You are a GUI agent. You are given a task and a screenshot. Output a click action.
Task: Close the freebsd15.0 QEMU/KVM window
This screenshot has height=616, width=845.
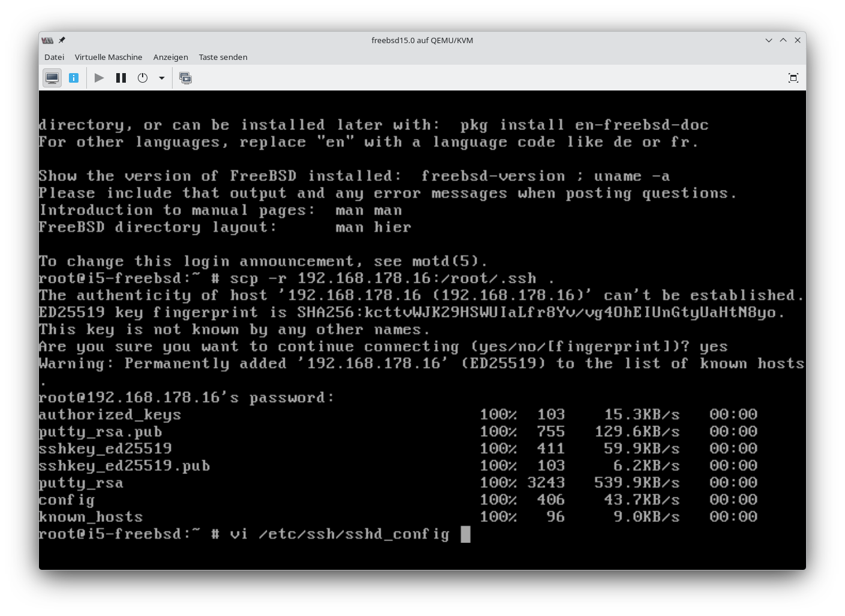pos(798,40)
